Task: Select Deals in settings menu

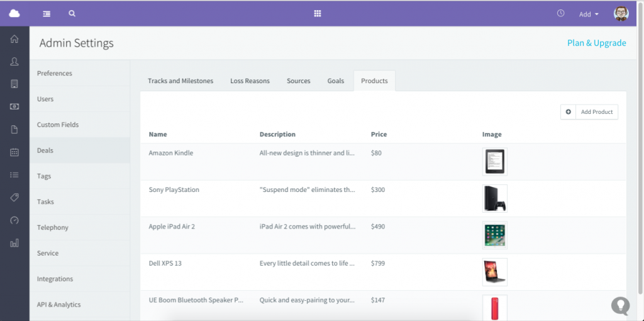Action: pos(80,150)
